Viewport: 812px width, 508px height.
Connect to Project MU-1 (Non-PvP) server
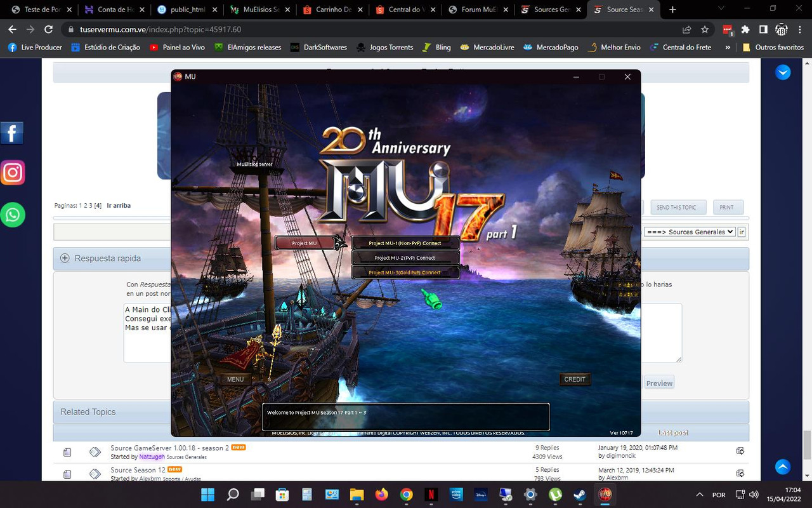pos(405,243)
